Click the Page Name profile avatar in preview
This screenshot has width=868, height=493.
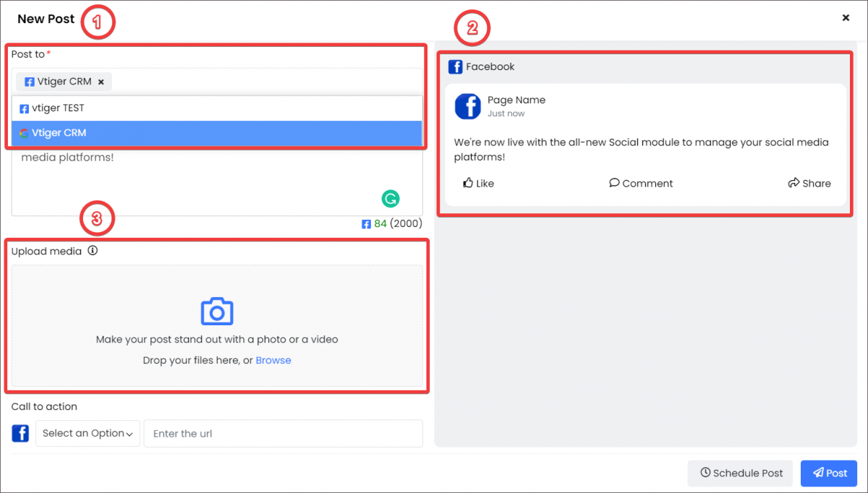pyautogui.click(x=468, y=106)
